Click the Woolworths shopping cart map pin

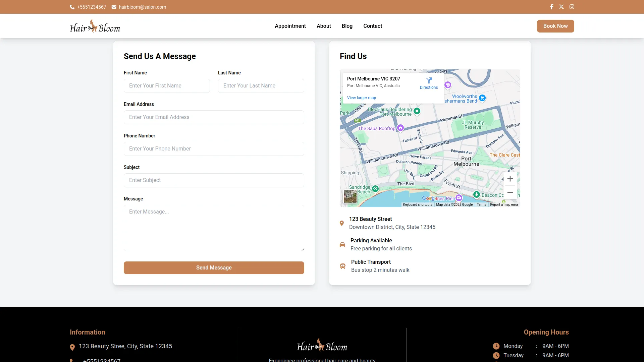(x=482, y=98)
